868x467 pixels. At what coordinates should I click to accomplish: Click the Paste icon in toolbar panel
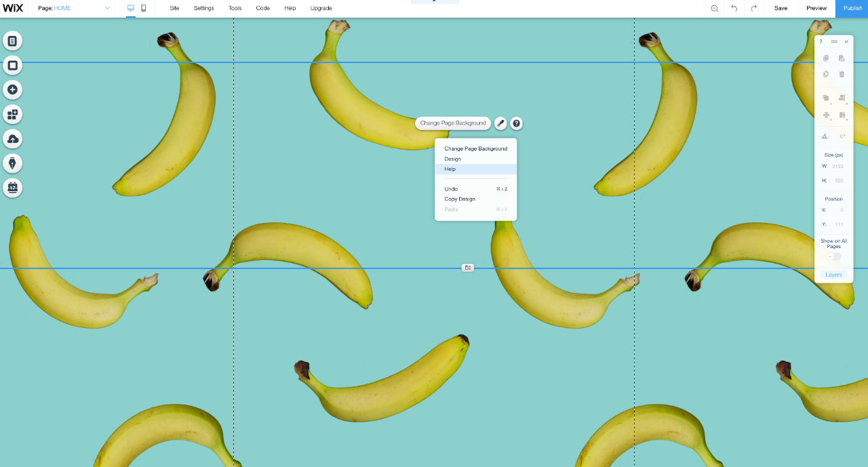842,58
